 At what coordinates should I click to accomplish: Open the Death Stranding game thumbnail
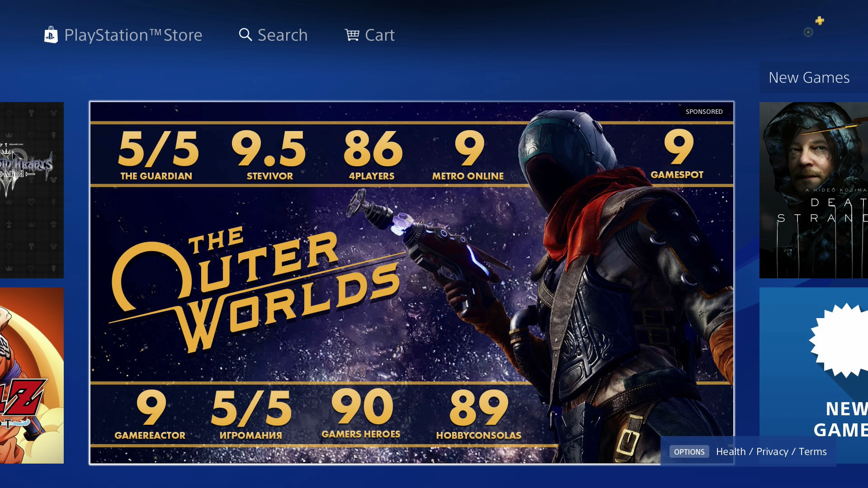click(814, 190)
